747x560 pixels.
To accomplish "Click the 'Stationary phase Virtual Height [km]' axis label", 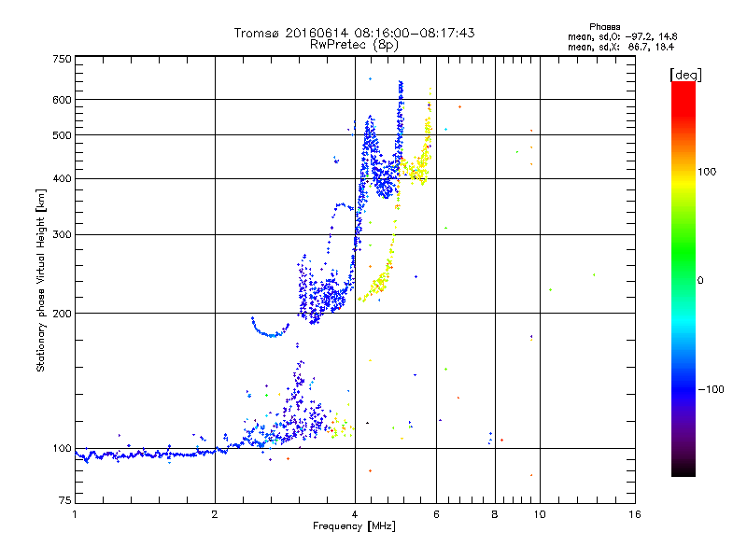I will [40, 280].
